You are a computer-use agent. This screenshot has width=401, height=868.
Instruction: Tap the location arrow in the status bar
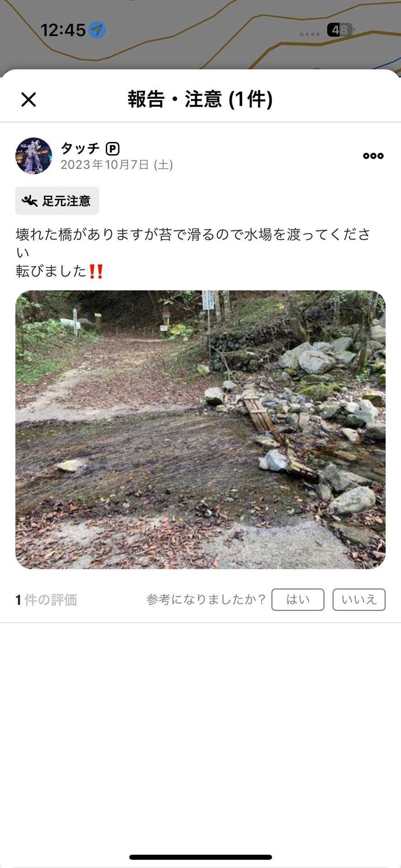97,30
